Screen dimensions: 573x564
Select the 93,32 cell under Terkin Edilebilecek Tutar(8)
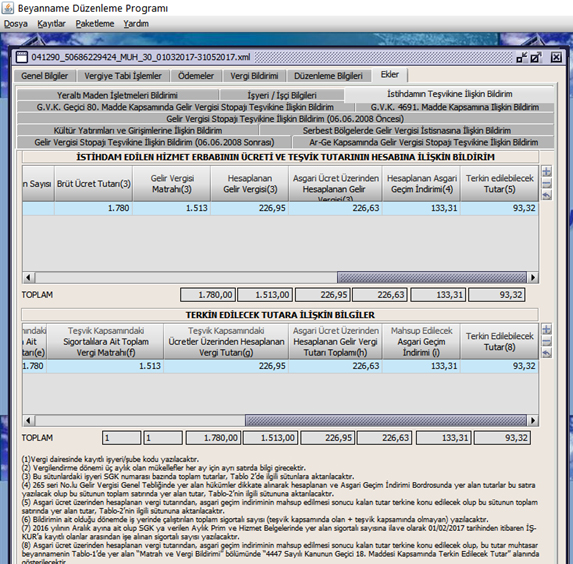tap(499, 366)
